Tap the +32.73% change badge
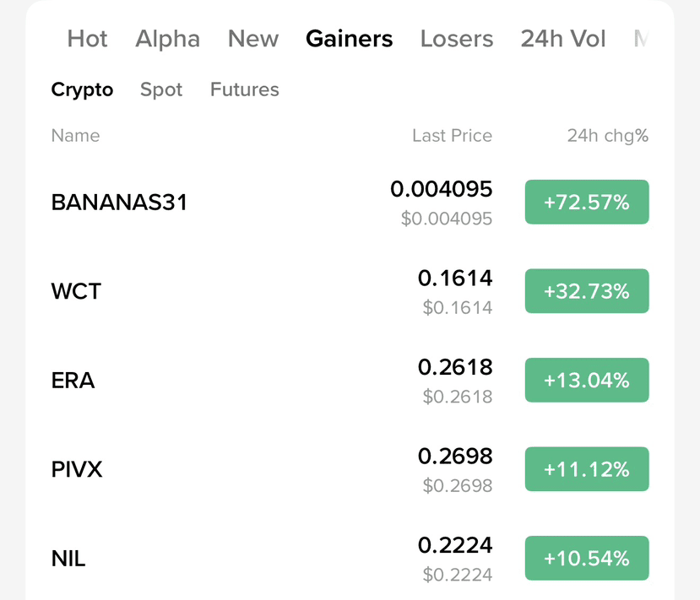 pos(587,291)
